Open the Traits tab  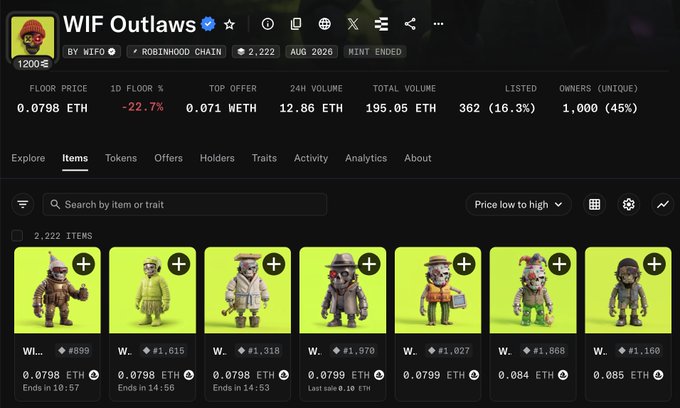coord(264,158)
